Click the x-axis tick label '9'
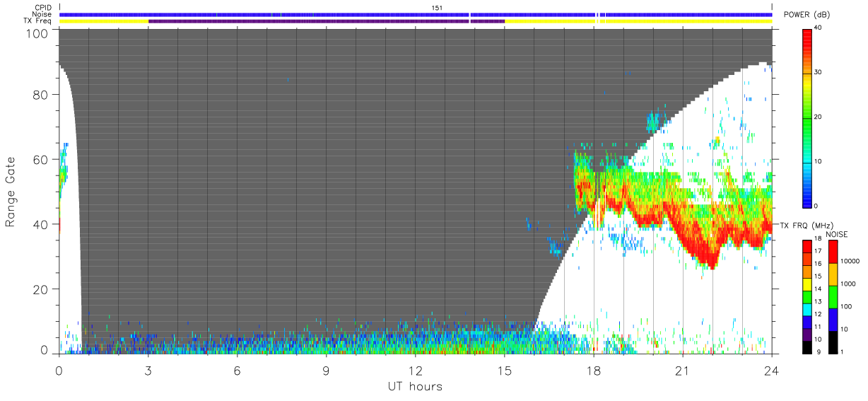Screen dimensions: 868x401 pyautogui.click(x=327, y=370)
